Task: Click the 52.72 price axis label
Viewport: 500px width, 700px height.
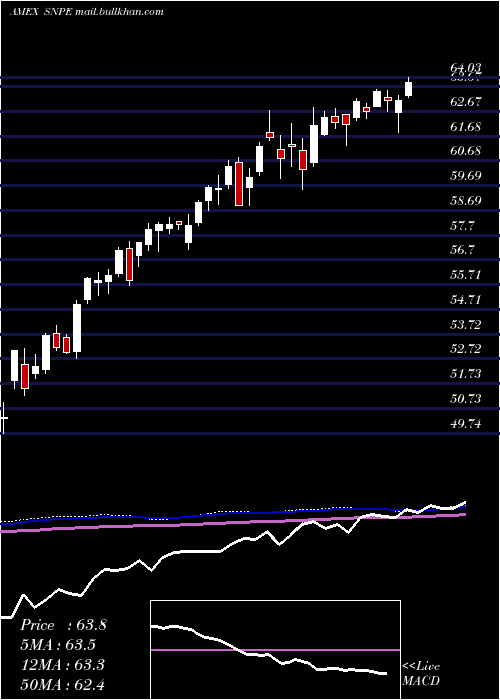Action: pos(466,349)
